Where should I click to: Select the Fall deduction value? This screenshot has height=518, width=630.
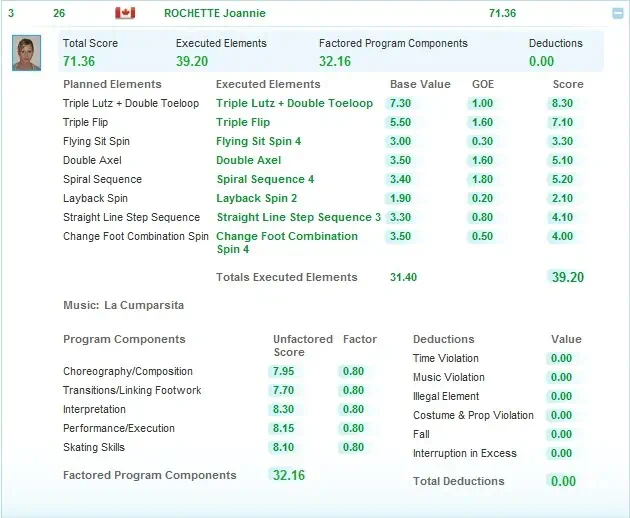[561, 434]
